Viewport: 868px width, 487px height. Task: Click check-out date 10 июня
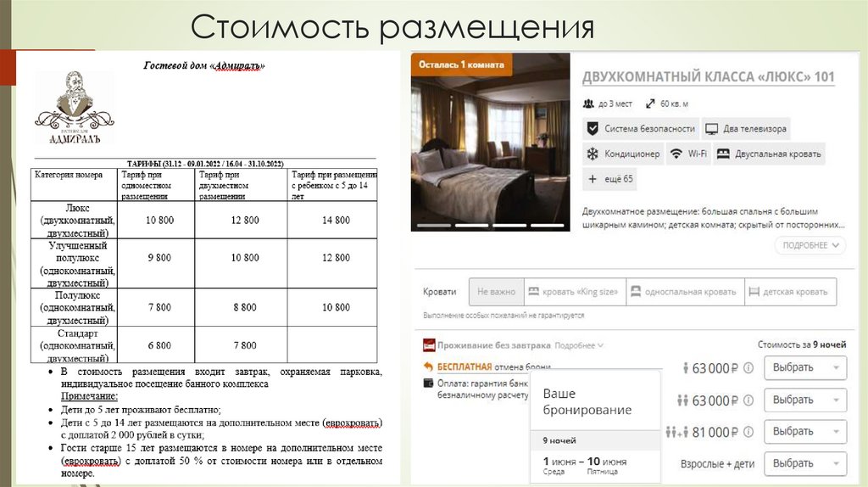tap(606, 466)
